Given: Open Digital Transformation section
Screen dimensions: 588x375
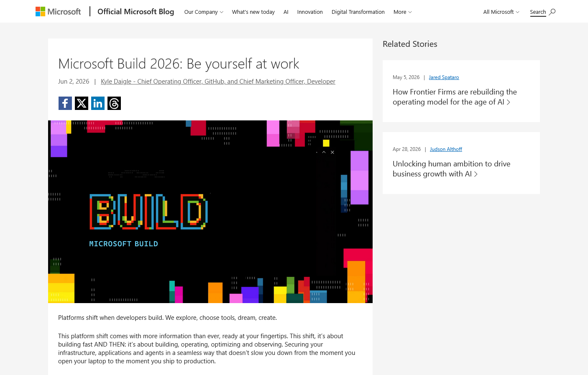Looking at the screenshot, I should (358, 12).
